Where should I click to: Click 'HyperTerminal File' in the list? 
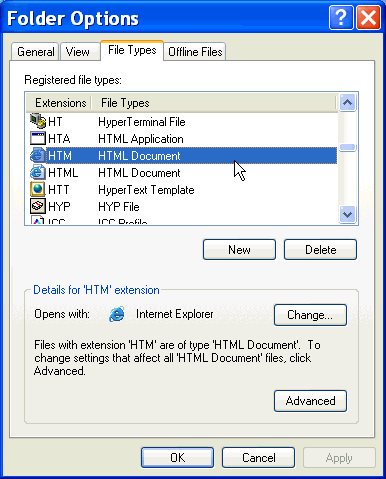click(142, 122)
